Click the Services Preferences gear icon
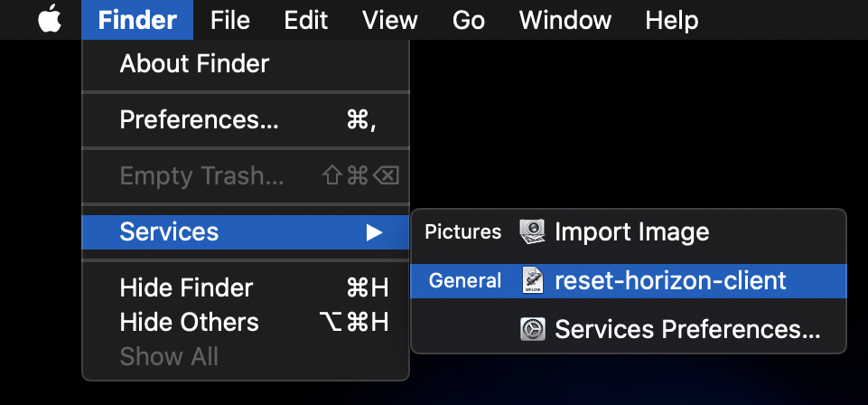 pyautogui.click(x=533, y=329)
